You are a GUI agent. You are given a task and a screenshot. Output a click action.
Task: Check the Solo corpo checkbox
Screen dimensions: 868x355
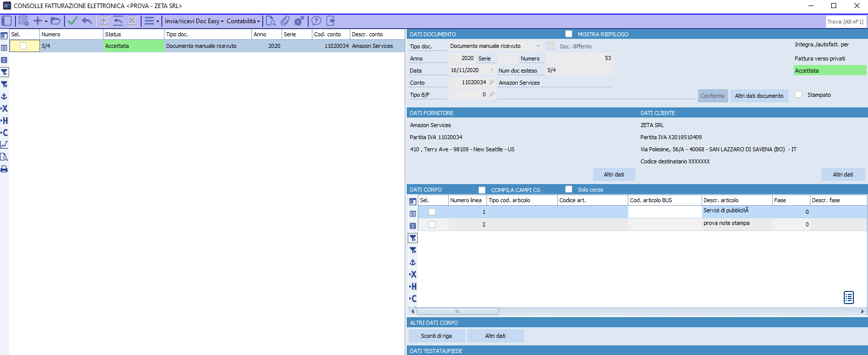click(x=569, y=189)
